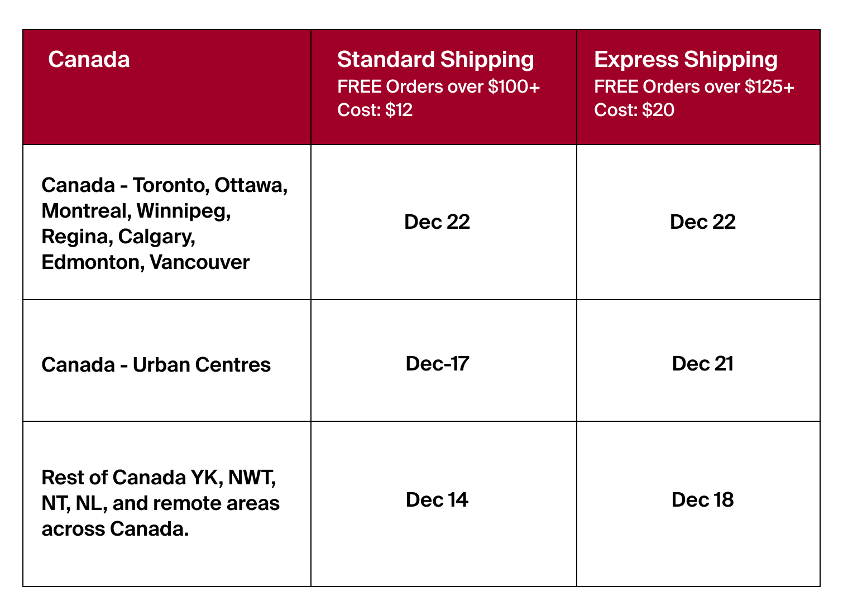Viewport: 843px width, 616px height.
Task: Click Dec 22 express shipping date for major cities
Action: tap(702, 222)
